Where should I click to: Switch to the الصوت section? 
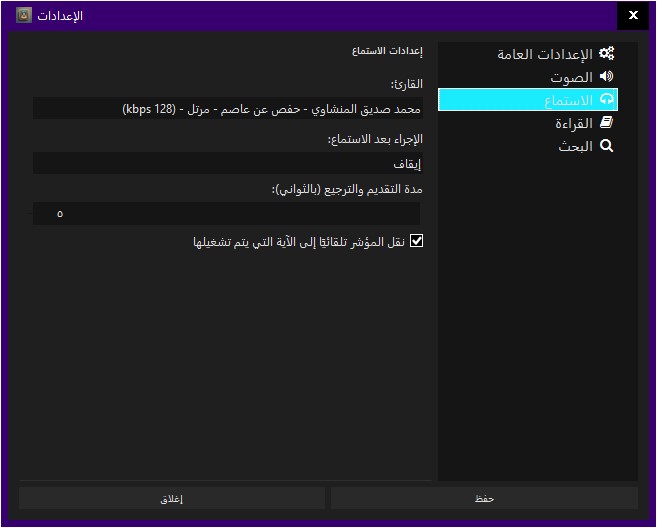coord(528,77)
